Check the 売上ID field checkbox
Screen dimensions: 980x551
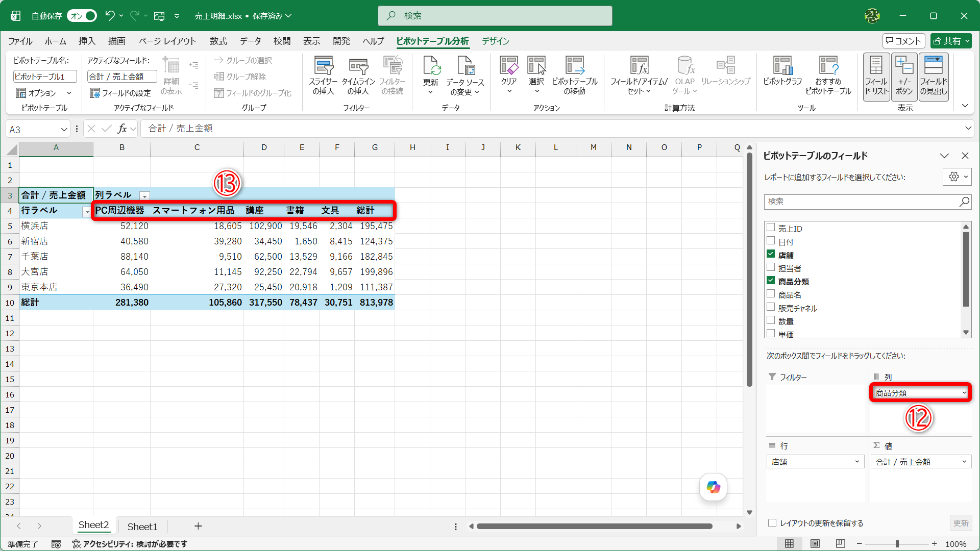pos(771,228)
